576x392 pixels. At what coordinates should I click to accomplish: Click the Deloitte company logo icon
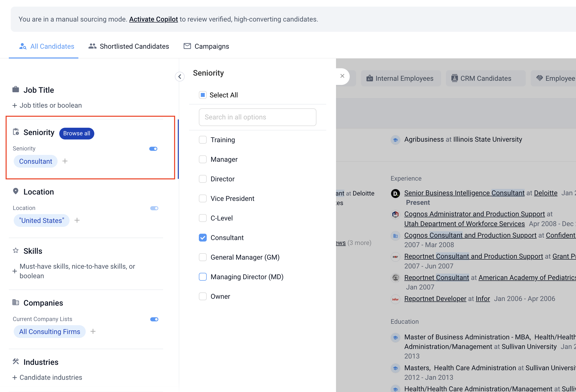coord(395,193)
